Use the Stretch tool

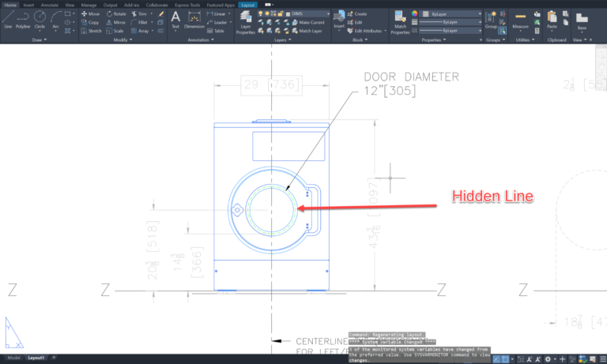(92, 31)
